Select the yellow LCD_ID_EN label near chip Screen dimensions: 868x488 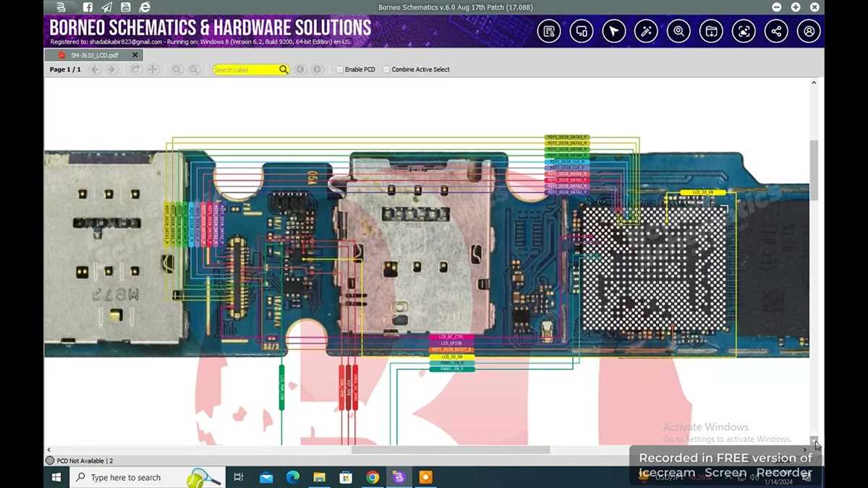pos(703,192)
